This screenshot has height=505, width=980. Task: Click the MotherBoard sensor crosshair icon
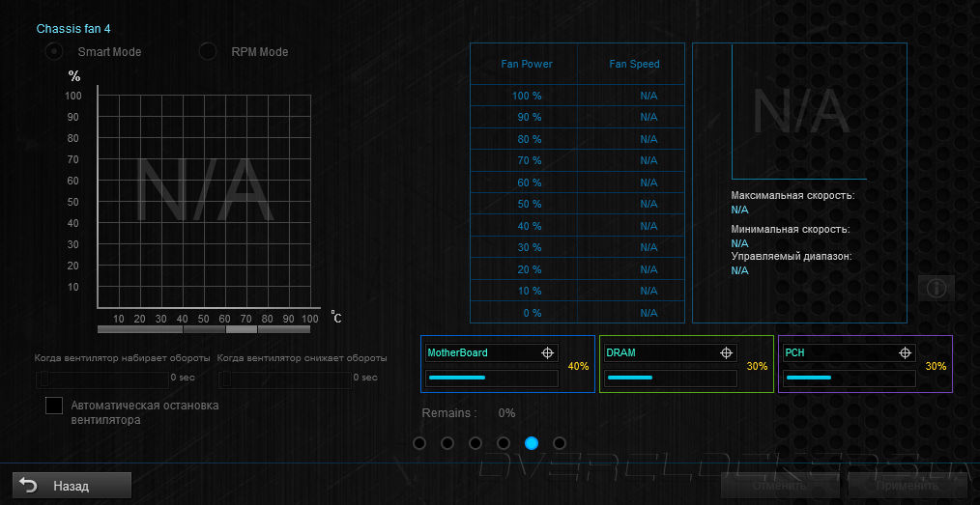tap(547, 352)
